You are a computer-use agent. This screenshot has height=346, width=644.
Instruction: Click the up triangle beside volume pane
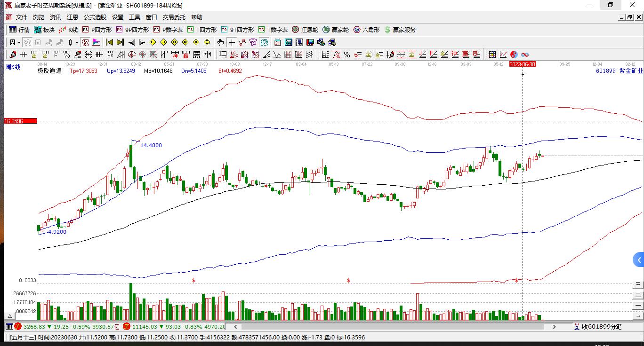(8, 316)
